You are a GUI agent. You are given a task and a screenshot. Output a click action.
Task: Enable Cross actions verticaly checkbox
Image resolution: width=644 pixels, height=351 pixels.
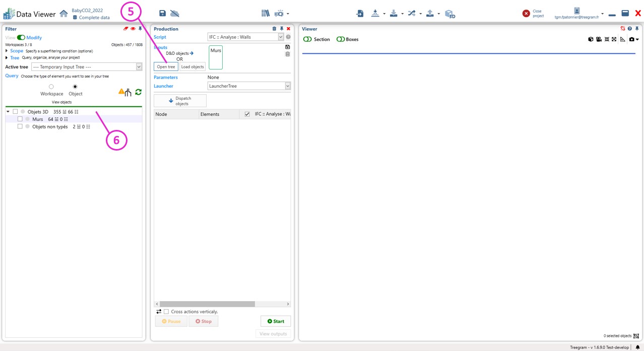166,312
